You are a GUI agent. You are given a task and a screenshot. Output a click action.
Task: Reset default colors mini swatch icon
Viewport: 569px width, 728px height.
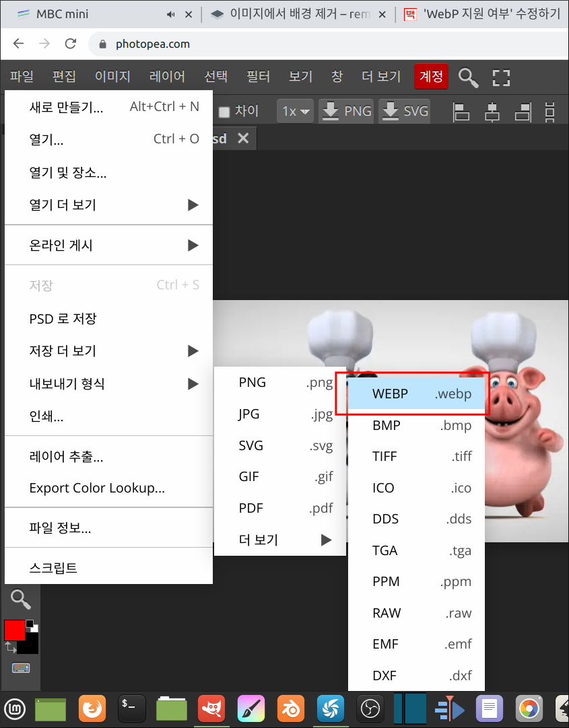point(32,626)
